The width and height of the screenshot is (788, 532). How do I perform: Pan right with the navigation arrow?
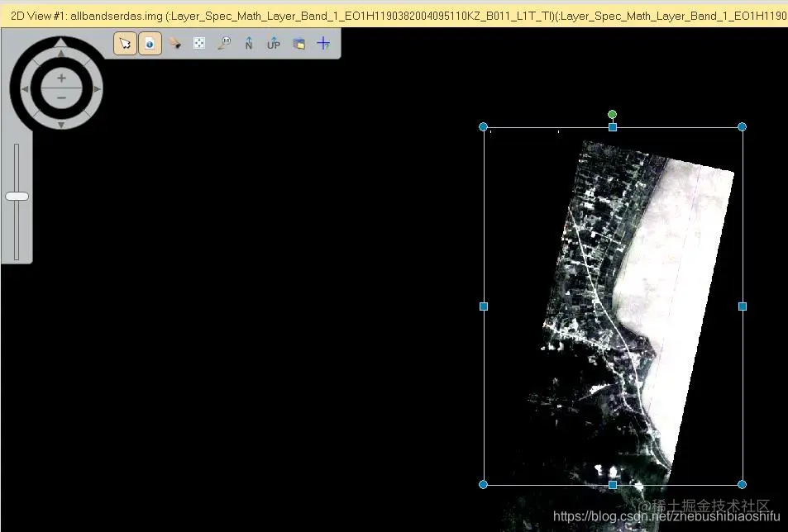pos(98,89)
